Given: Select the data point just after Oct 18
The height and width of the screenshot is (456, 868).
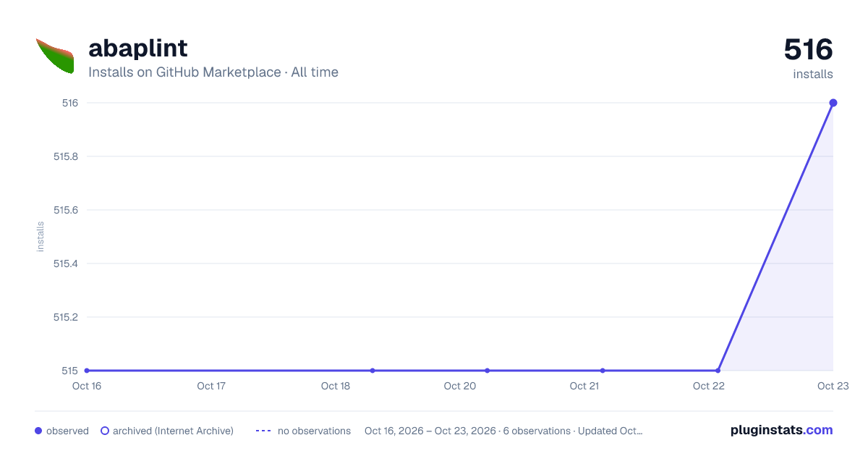Looking at the screenshot, I should coord(373,371).
